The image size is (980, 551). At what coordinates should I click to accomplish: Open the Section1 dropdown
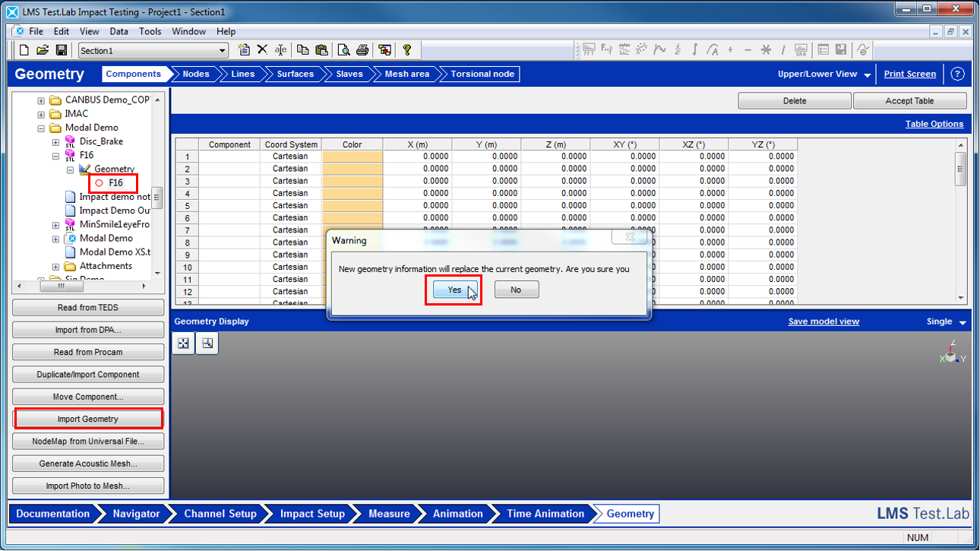(223, 51)
